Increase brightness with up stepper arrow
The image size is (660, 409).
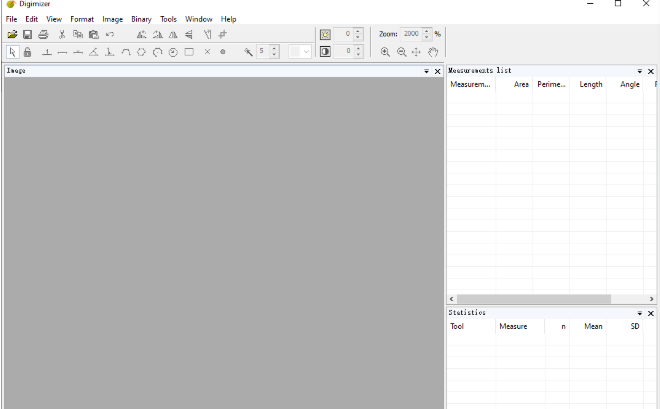[x=358, y=32]
